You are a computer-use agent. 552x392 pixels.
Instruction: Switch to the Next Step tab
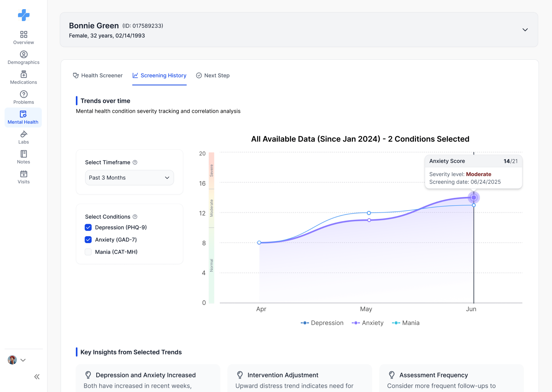(213, 75)
